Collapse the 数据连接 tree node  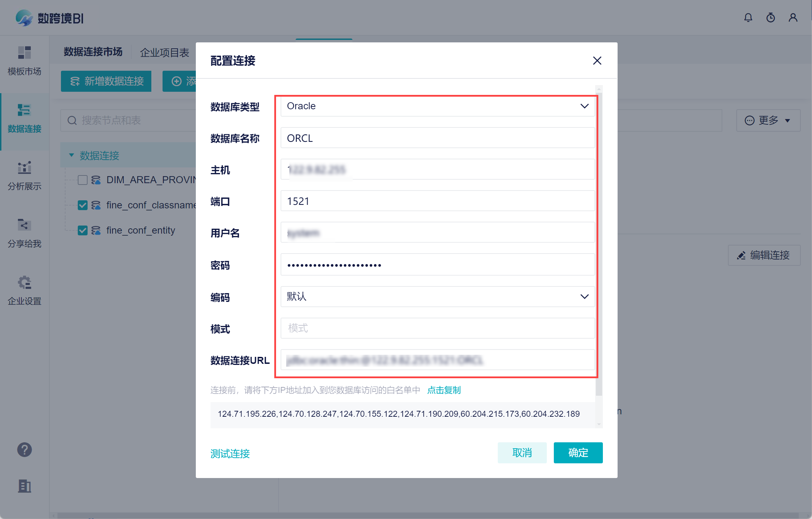point(71,155)
